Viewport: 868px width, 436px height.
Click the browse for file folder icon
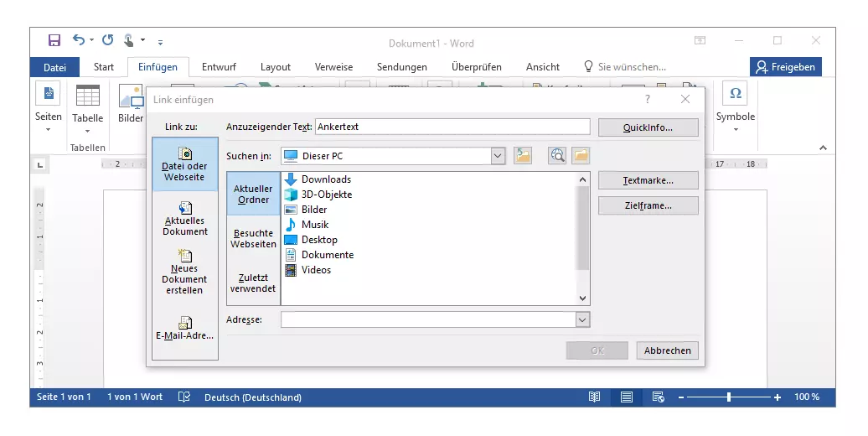coord(581,155)
